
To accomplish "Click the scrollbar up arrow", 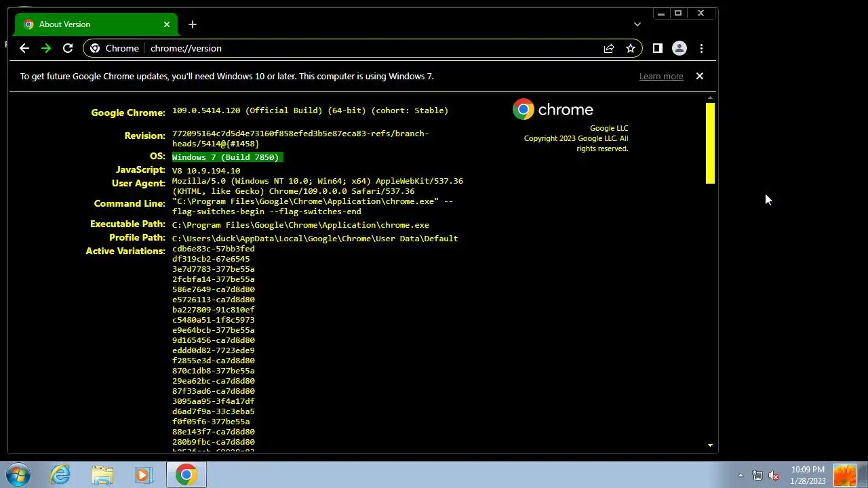I will click(x=710, y=98).
